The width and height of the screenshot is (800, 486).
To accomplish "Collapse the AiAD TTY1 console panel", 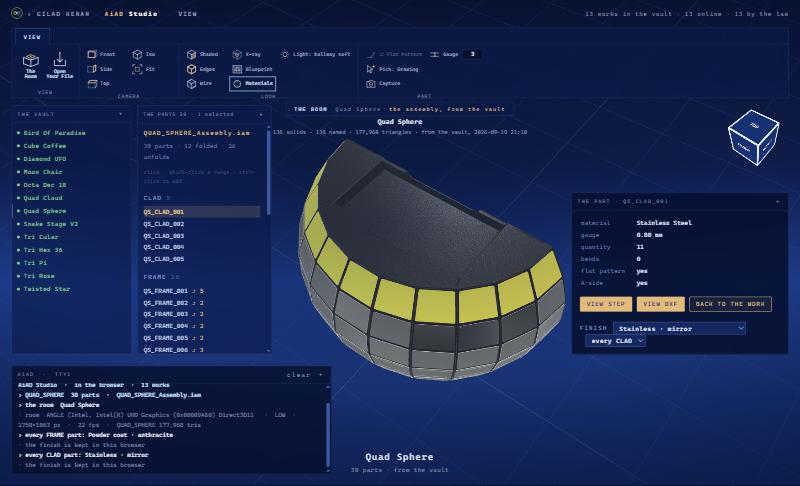I will pos(321,375).
